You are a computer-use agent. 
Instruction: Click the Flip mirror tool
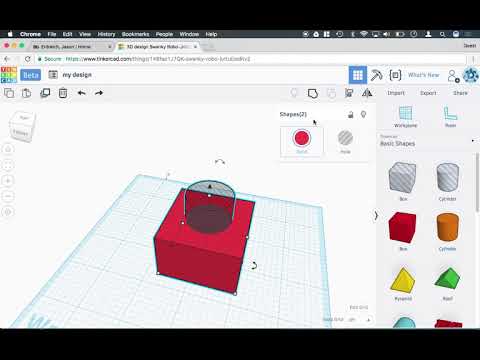point(367,93)
